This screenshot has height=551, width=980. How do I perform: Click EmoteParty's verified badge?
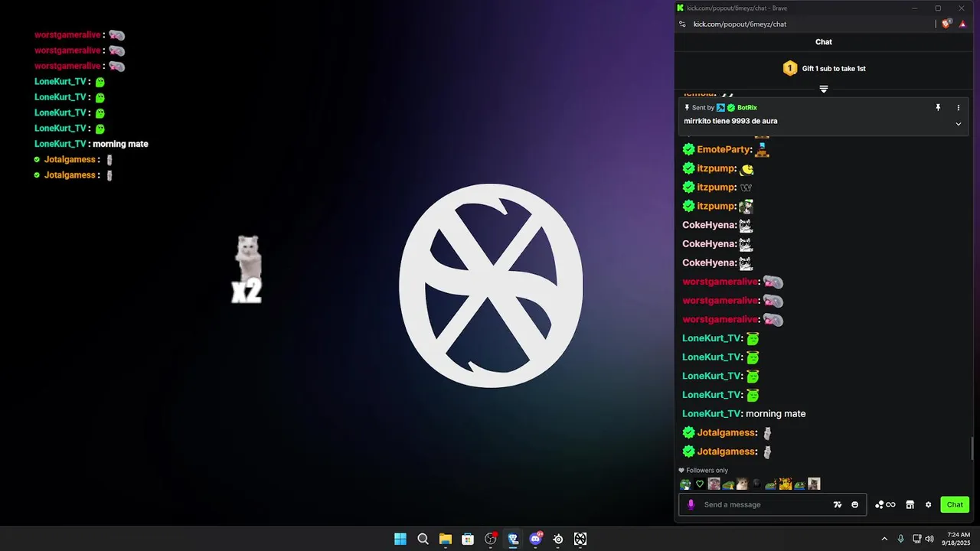click(688, 149)
